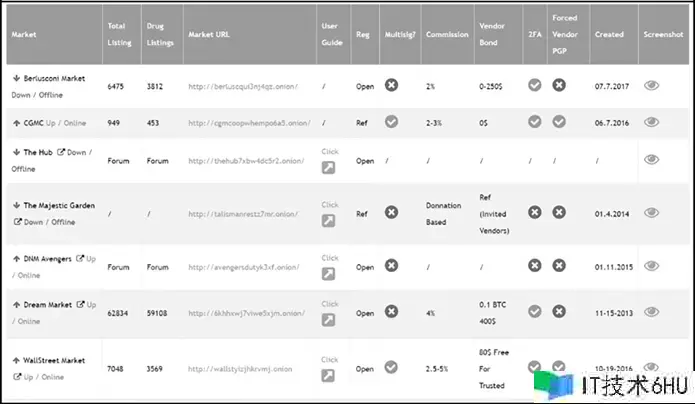
Task: Click the down arrow beside Berlusconi Market
Action: point(16,77)
